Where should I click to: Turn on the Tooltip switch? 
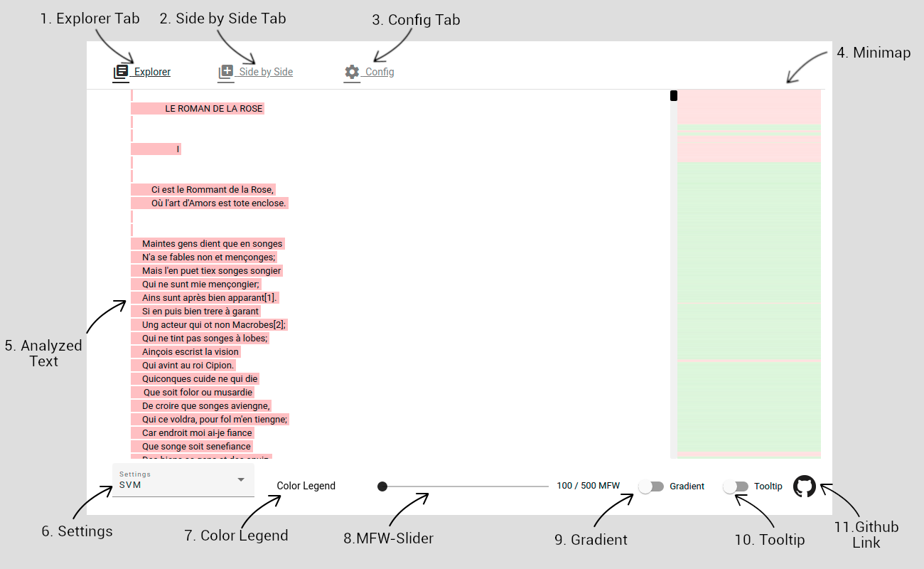(736, 486)
